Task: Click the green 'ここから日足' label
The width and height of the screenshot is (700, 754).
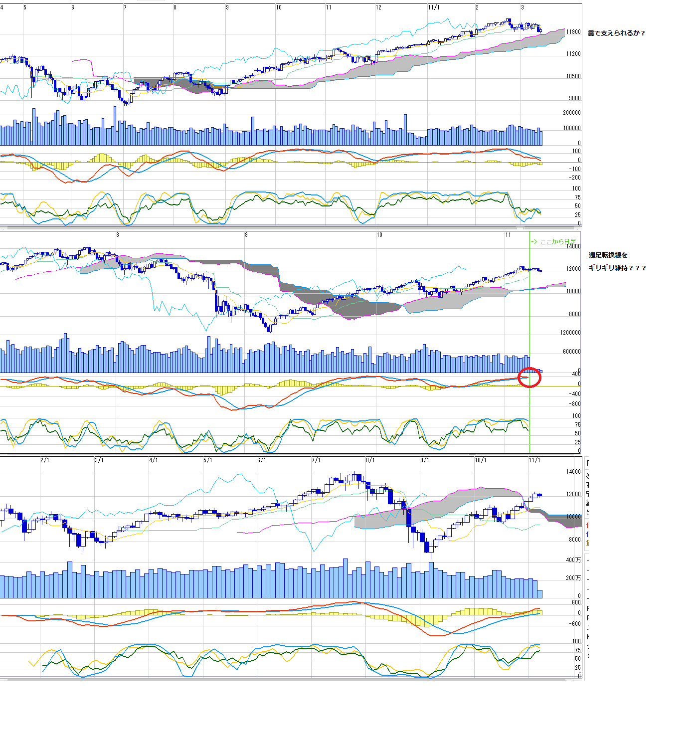Action: 553,242
